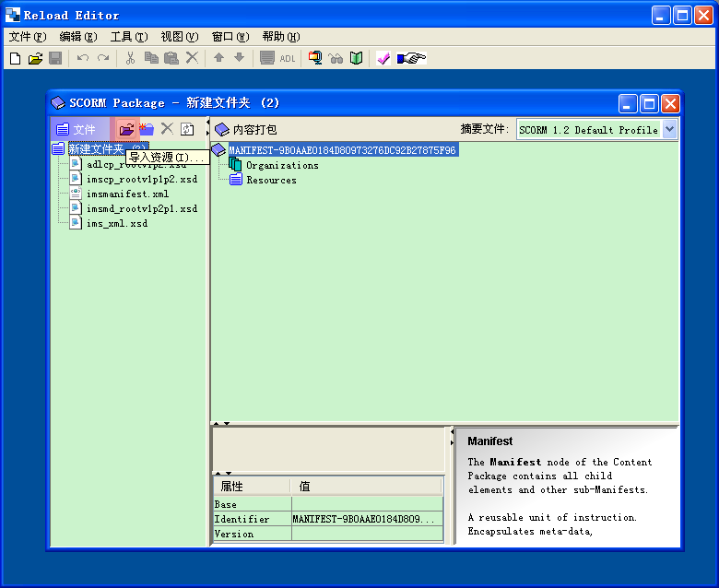Click the Base attribute value cell
Screen dimensions: 719x588
coord(367,504)
